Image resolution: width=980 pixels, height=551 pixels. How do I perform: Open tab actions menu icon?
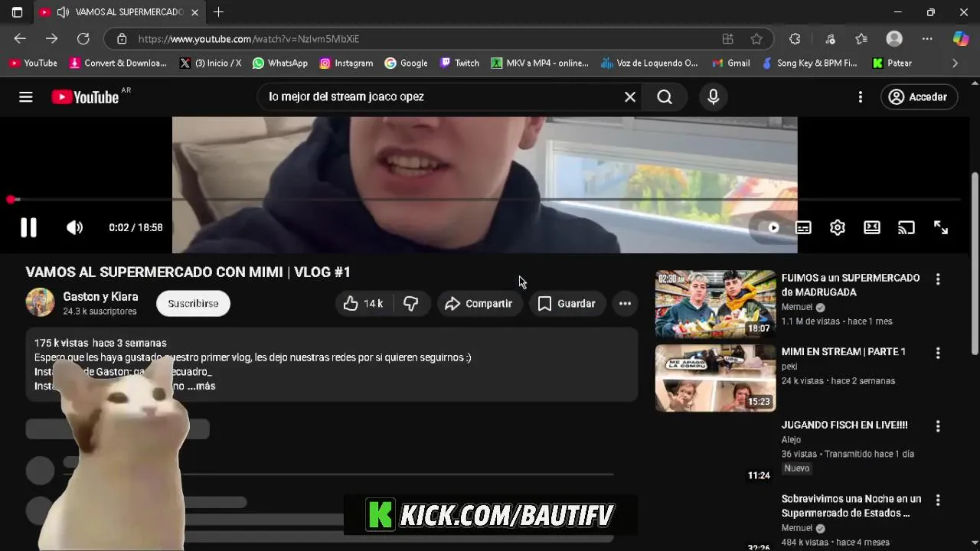[17, 12]
